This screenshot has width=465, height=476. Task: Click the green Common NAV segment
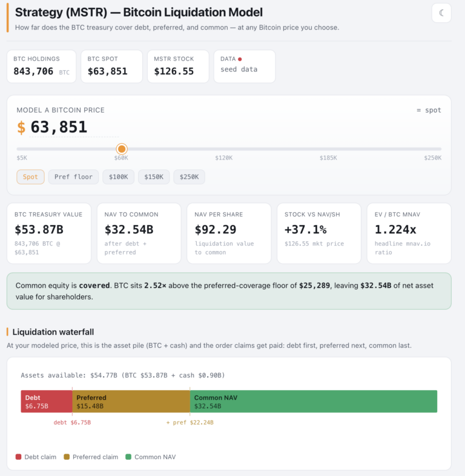point(314,402)
